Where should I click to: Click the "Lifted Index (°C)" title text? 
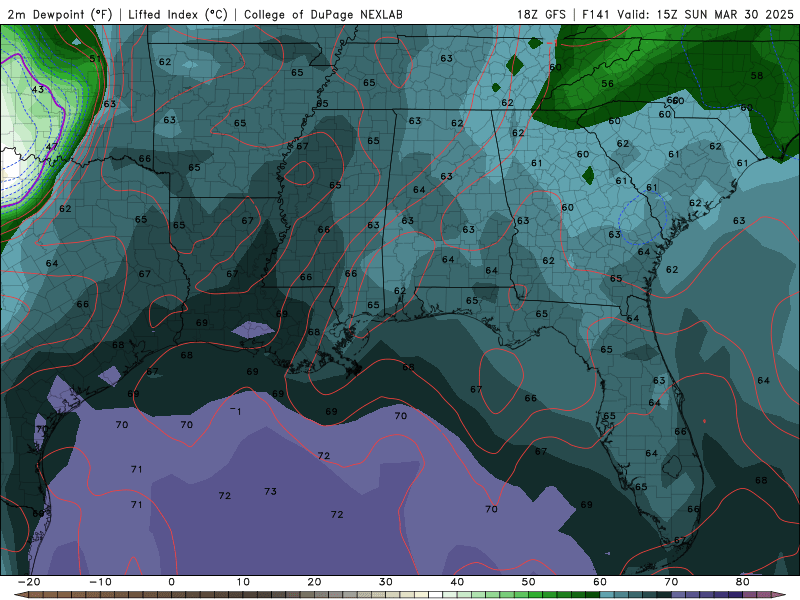point(178,15)
